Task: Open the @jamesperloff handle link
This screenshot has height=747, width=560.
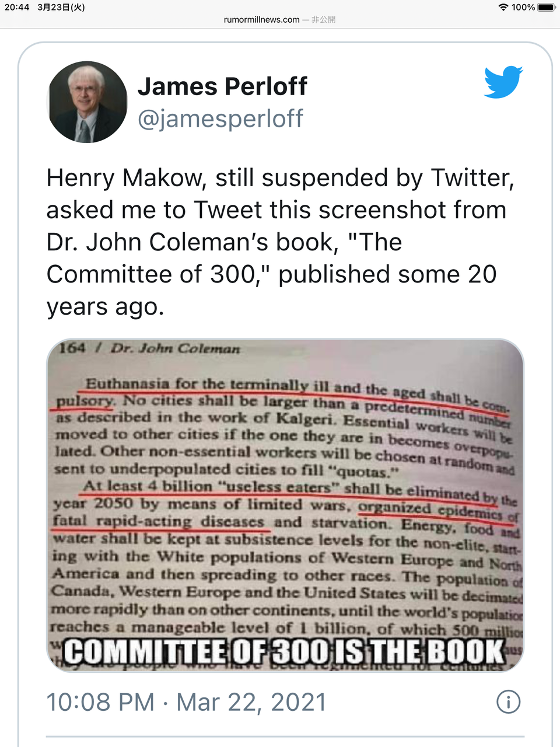Action: 220,118
